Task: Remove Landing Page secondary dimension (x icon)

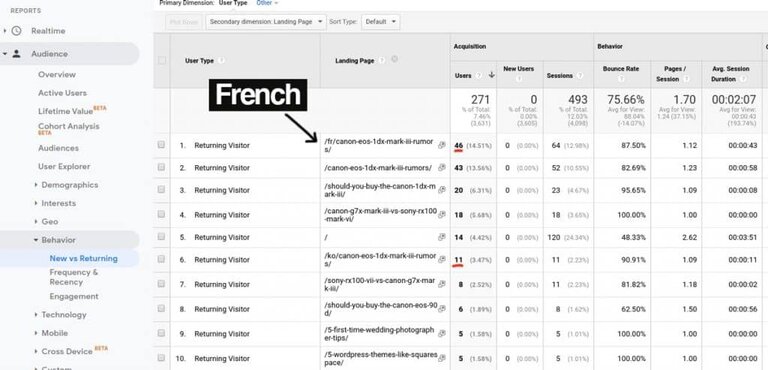Action: [x=394, y=59]
